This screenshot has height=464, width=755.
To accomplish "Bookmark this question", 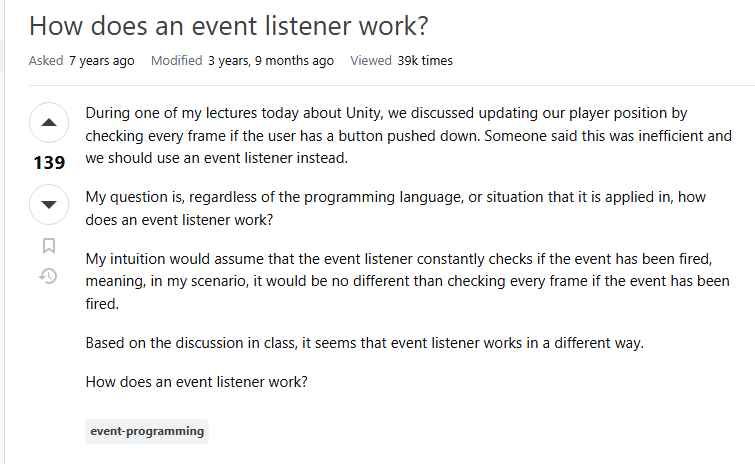I will coord(49,245).
